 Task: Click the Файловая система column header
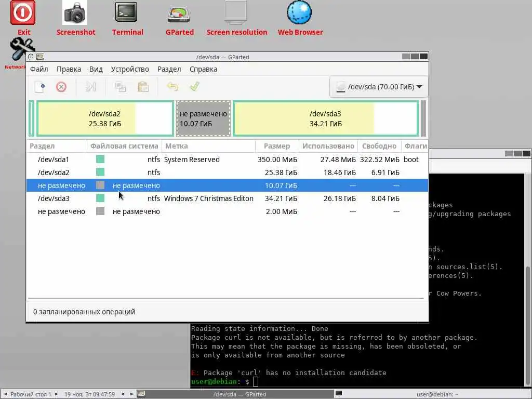click(x=124, y=146)
